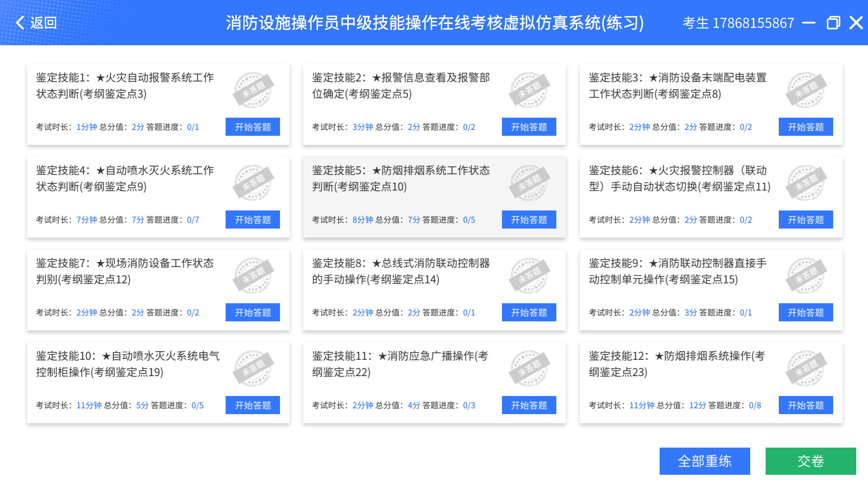Click the 全部重练 reset all button
This screenshot has height=487, width=868.
(x=704, y=461)
